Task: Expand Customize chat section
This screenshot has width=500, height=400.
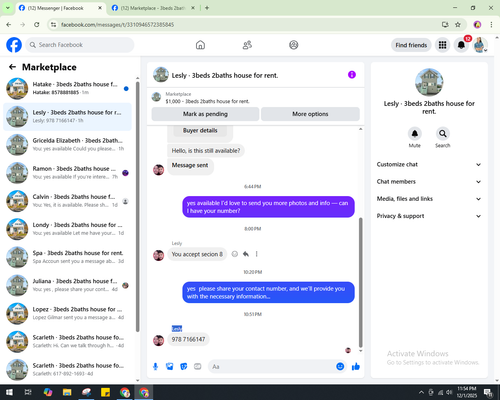Action: pyautogui.click(x=429, y=164)
